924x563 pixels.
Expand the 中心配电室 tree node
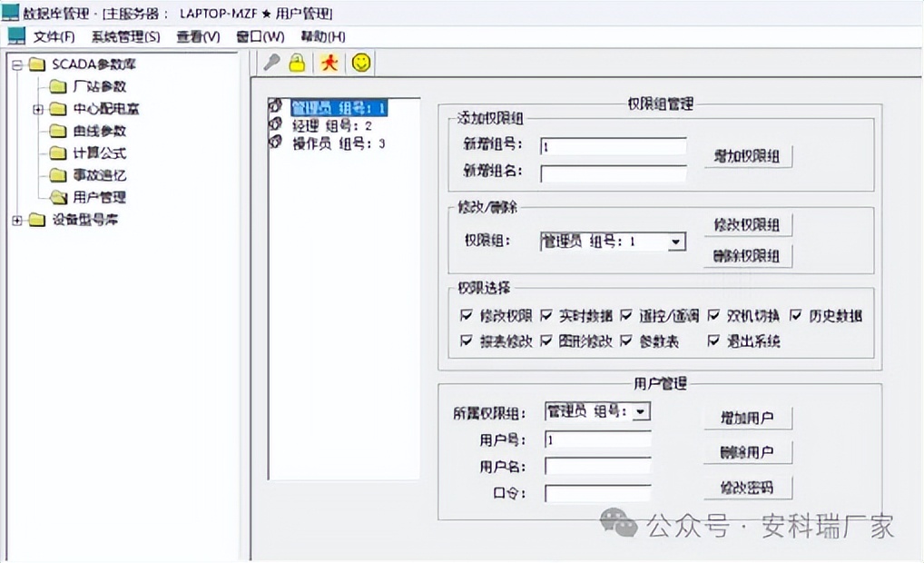pyautogui.click(x=38, y=109)
